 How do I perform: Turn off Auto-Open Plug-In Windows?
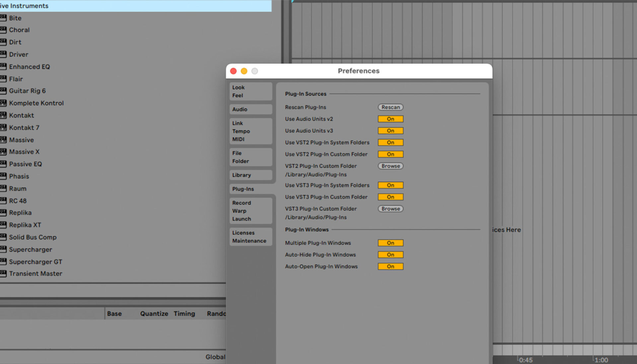click(390, 266)
